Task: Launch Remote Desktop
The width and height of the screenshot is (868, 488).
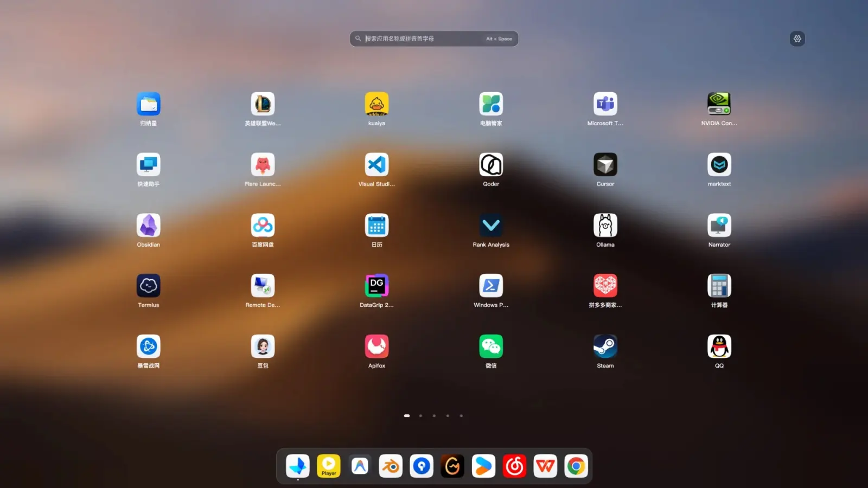Action: (x=263, y=286)
